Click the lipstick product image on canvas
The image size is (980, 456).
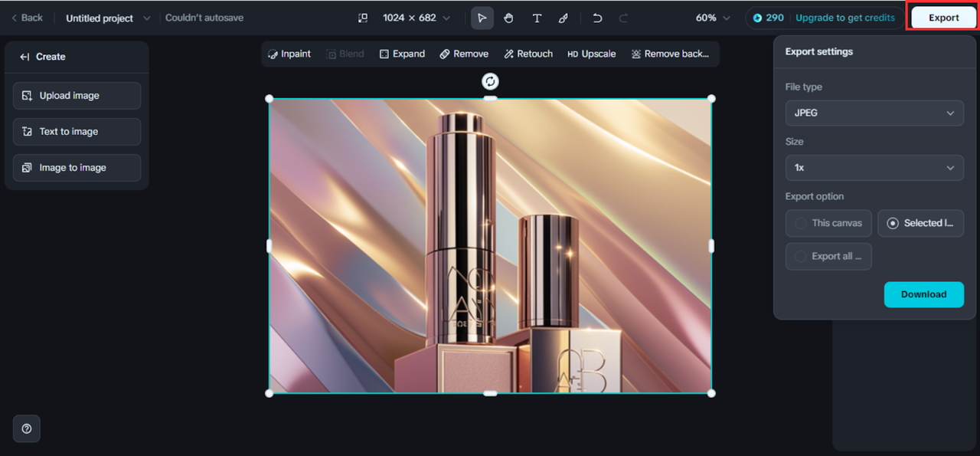tap(490, 246)
